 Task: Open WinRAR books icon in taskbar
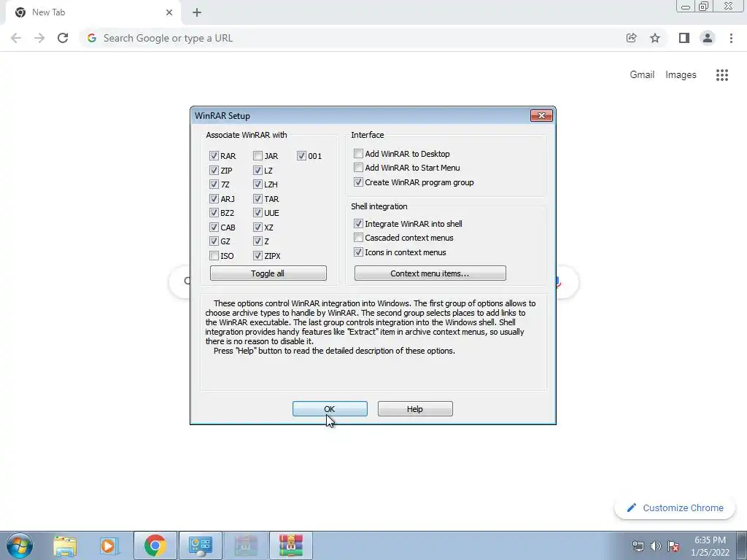[x=291, y=545]
